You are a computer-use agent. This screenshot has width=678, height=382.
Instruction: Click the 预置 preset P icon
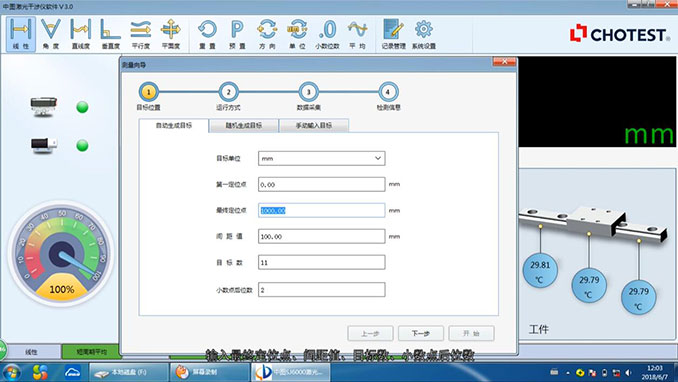point(237,34)
